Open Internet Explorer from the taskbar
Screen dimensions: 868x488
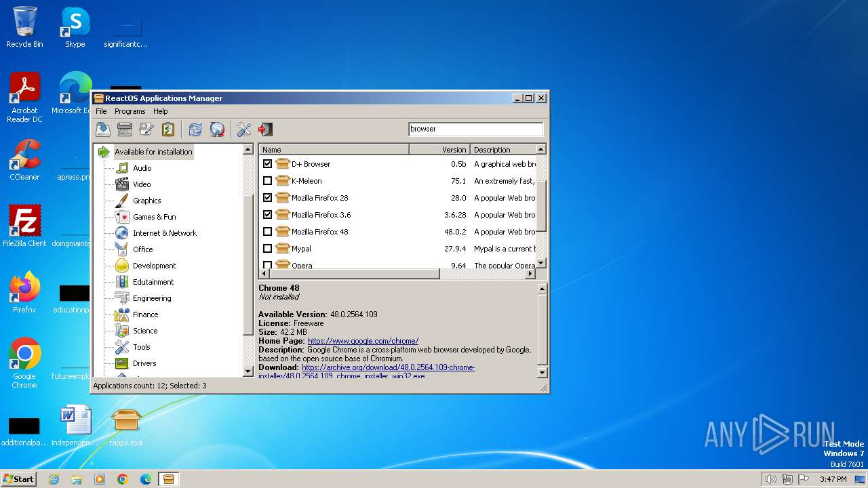[x=54, y=479]
